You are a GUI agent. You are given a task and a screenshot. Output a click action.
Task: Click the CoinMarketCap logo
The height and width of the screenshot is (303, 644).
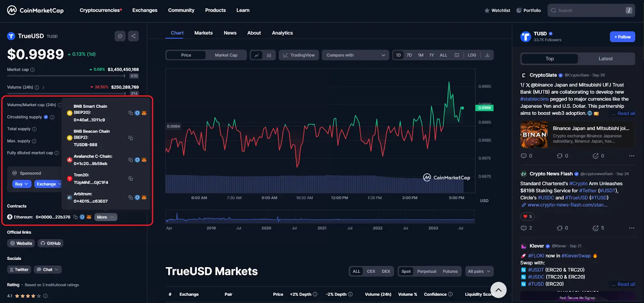click(x=35, y=10)
